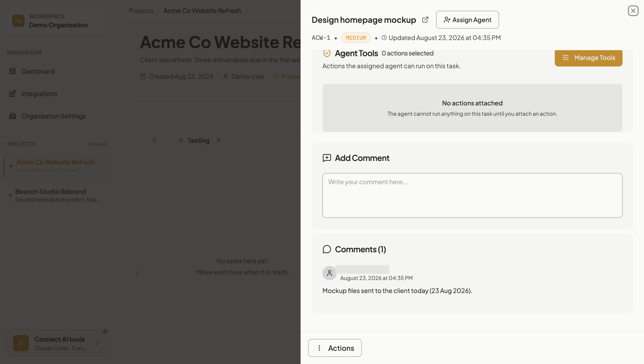644x364 pixels.
Task: Select the ACW-1 task ID
Action: (321, 38)
